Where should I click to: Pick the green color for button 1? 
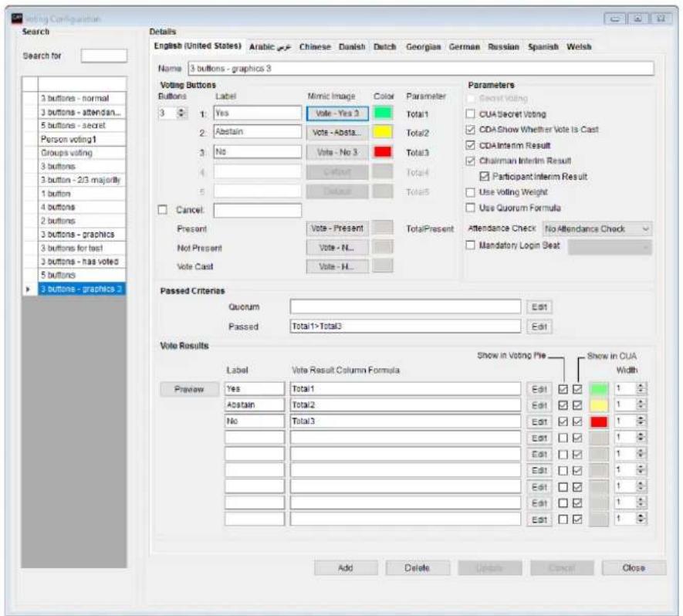tap(383, 113)
